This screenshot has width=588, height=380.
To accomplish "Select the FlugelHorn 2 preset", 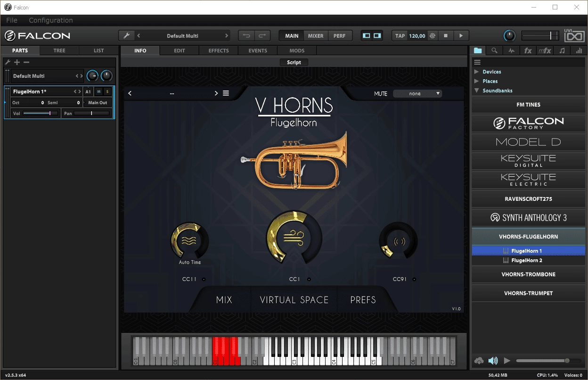I will (x=528, y=260).
